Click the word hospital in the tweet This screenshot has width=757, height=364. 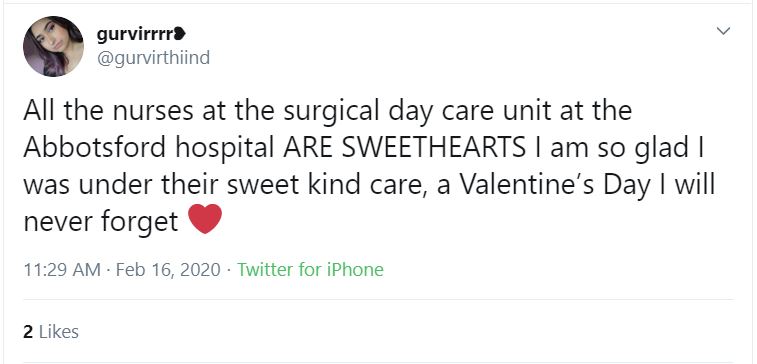point(225,148)
